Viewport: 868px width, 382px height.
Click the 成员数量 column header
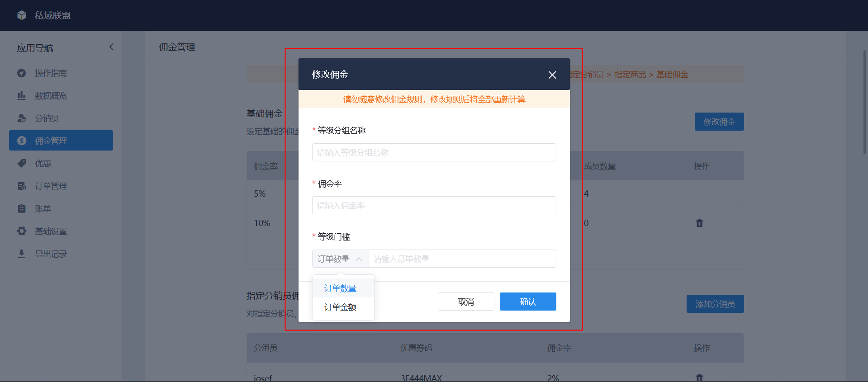pos(600,166)
